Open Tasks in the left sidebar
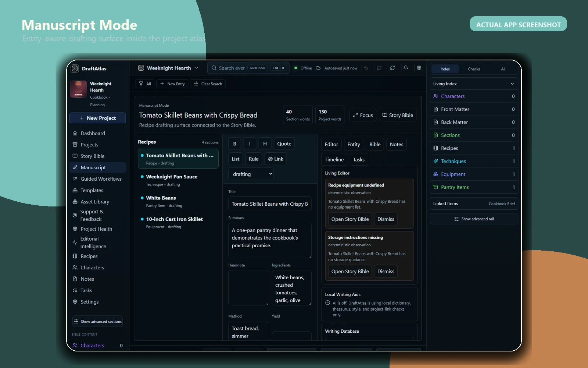 pos(98,290)
